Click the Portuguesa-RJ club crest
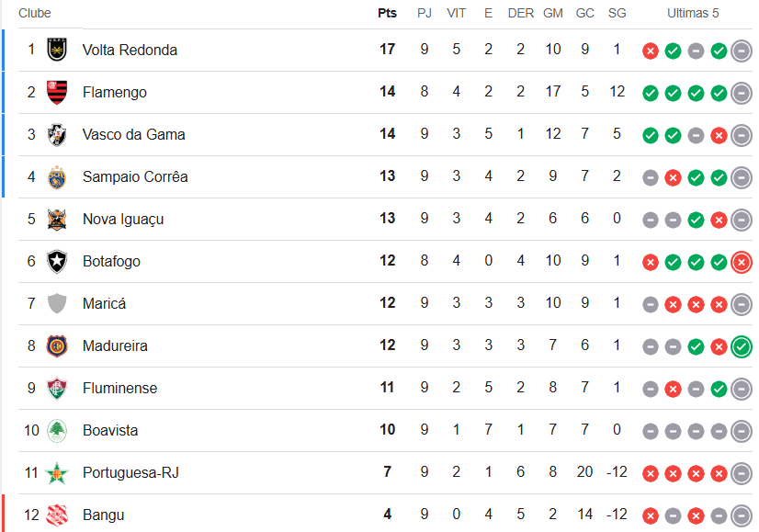Screen dimensions: 759x532 (57, 472)
